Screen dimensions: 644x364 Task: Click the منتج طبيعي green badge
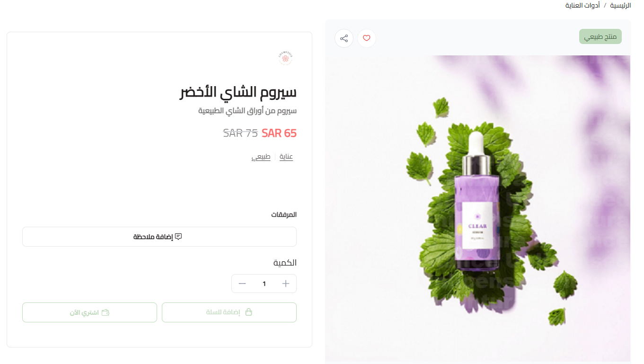point(600,36)
